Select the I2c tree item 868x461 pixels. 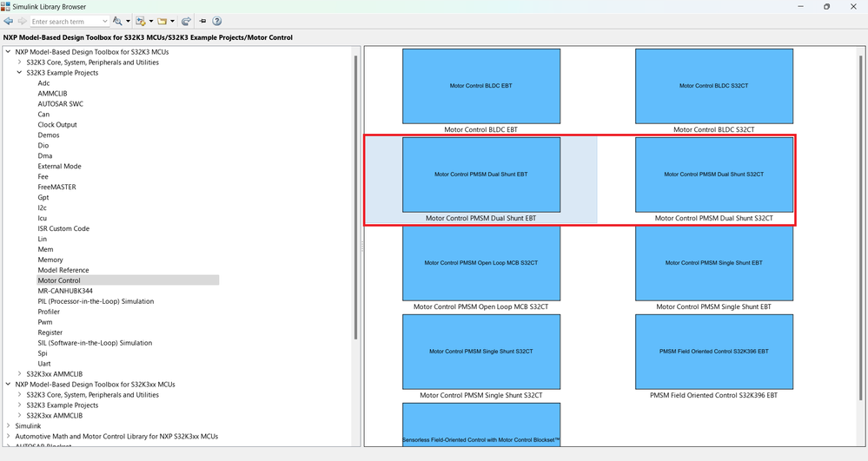tap(42, 207)
